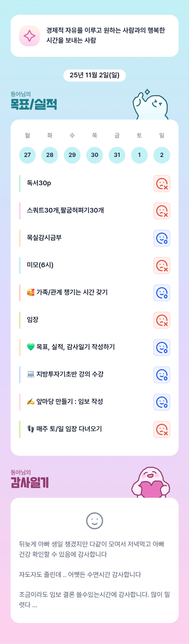Toggle the 독서30p status face
189x644 pixels.
coord(162,183)
